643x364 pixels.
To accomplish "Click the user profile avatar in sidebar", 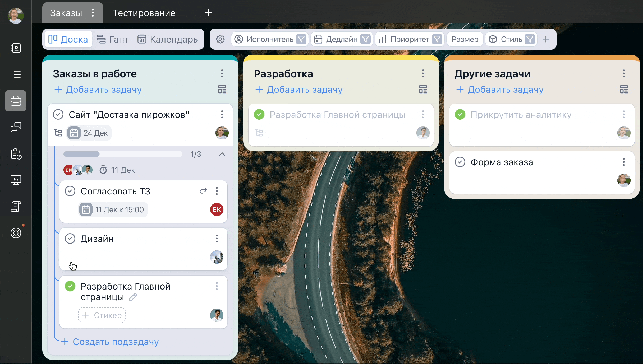I will tap(16, 16).
